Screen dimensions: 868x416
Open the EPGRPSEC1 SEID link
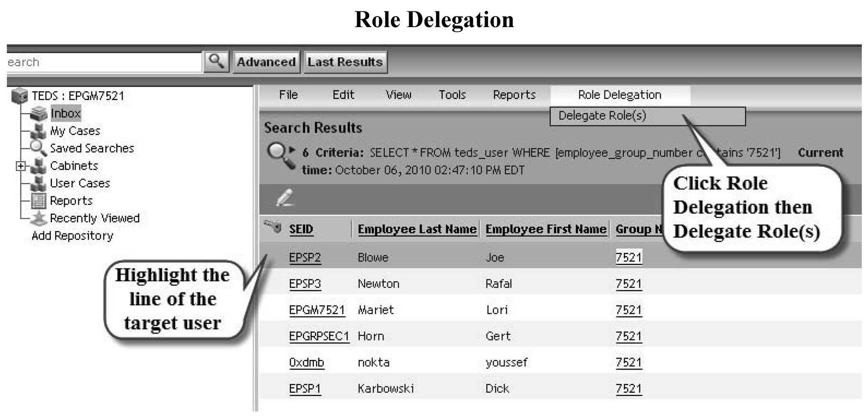coord(319,336)
